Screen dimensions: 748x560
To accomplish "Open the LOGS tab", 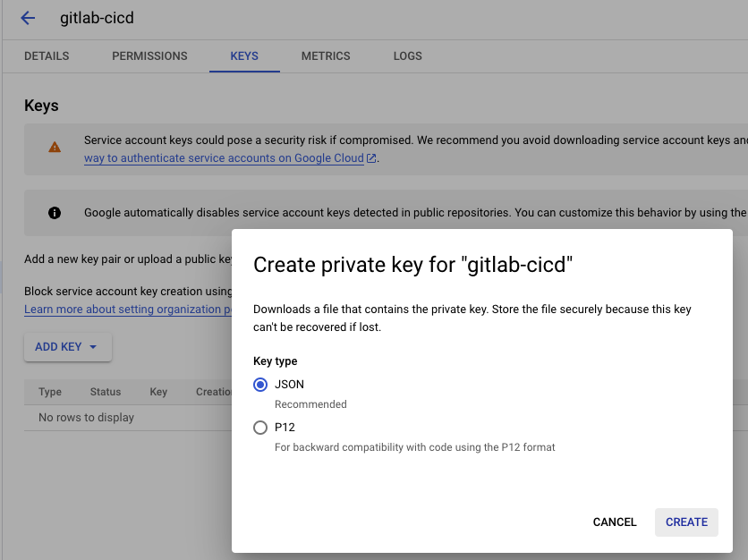I will [x=408, y=56].
